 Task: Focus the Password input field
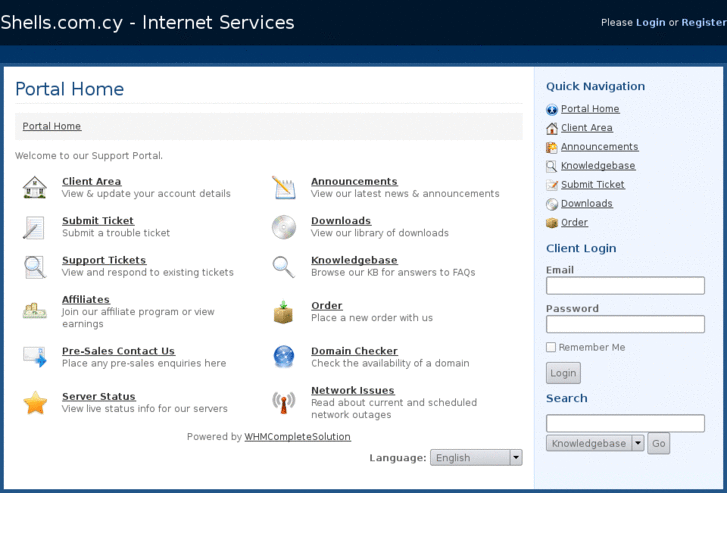(625, 325)
